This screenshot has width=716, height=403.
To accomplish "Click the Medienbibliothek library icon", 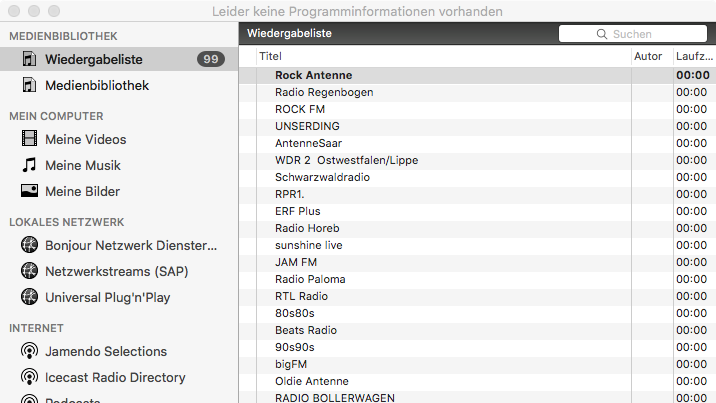I will (x=30, y=85).
